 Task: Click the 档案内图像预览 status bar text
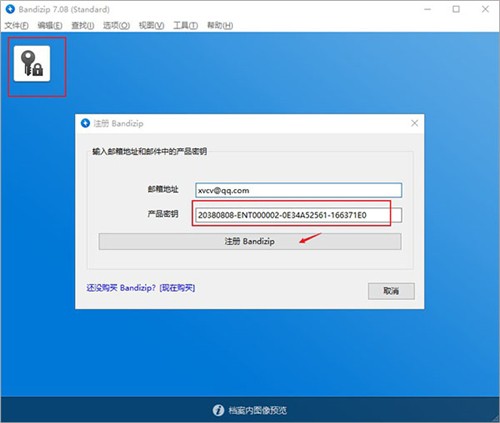coord(257,410)
